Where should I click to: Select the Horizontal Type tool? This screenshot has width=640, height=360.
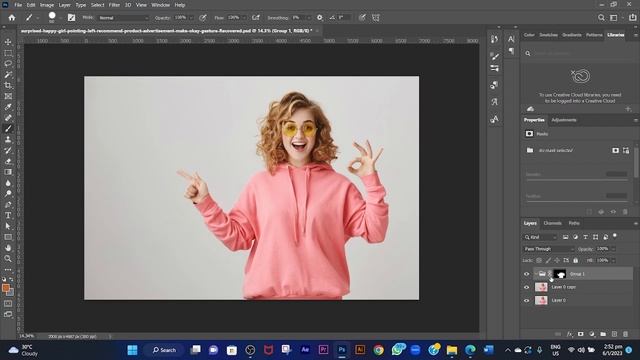(x=8, y=215)
